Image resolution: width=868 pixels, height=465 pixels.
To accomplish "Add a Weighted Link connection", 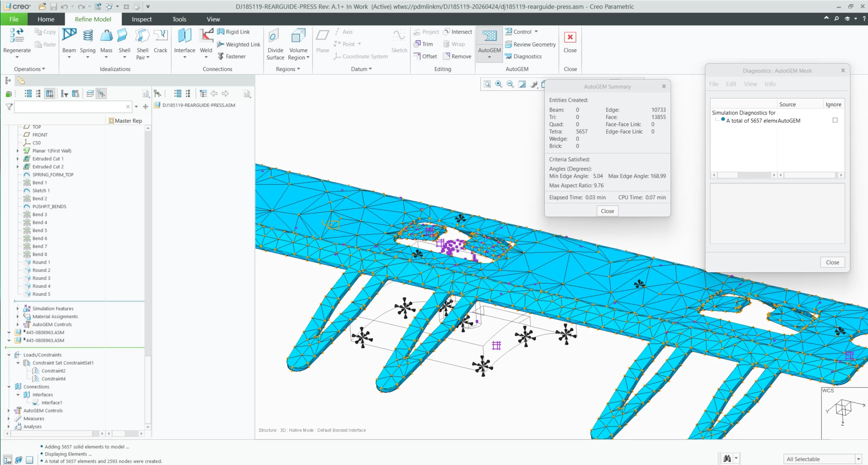I will point(239,44).
